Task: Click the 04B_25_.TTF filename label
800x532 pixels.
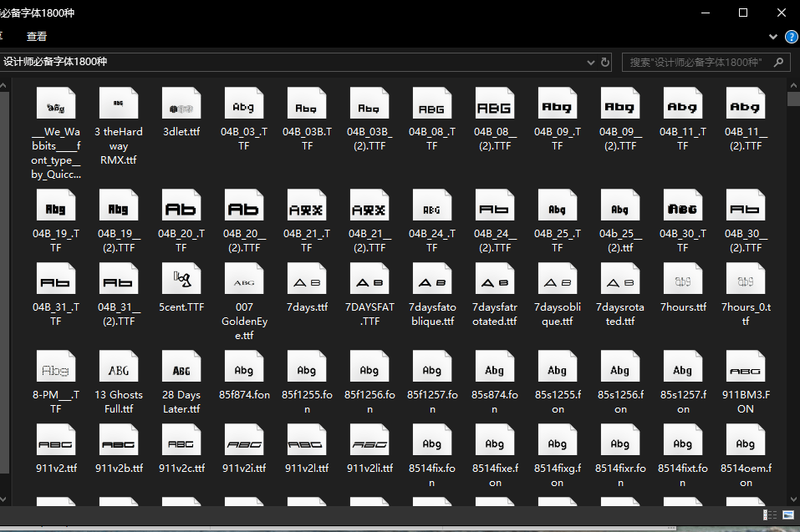Action: click(557, 241)
